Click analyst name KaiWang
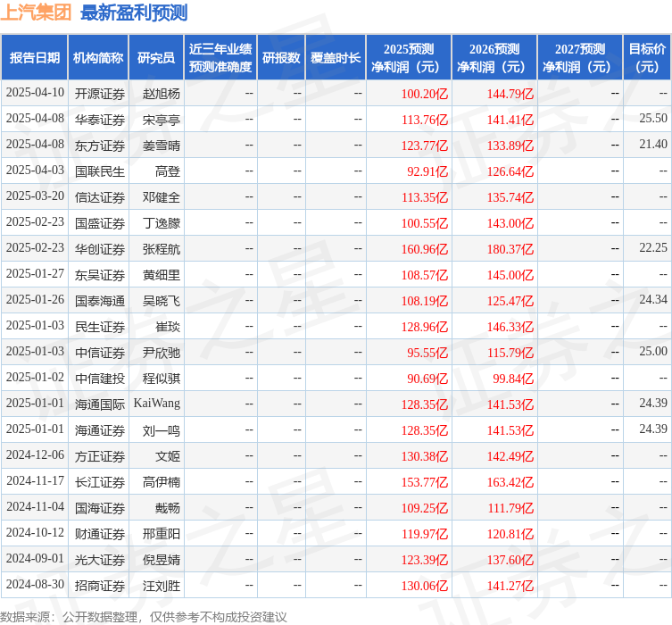The height and width of the screenshot is (625, 672). [x=157, y=403]
